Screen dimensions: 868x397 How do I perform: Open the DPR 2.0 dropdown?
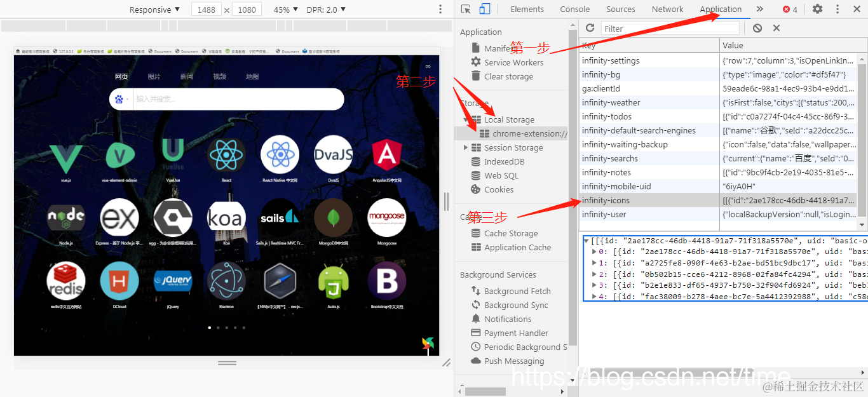[326, 10]
